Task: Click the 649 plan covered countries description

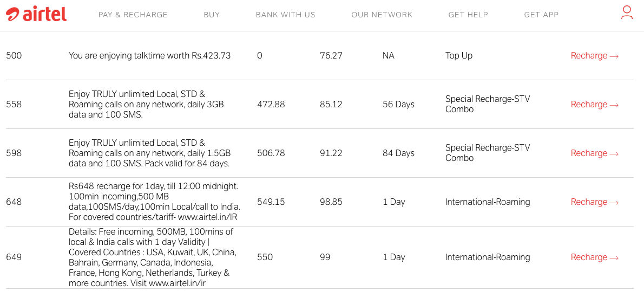Action: click(x=151, y=257)
